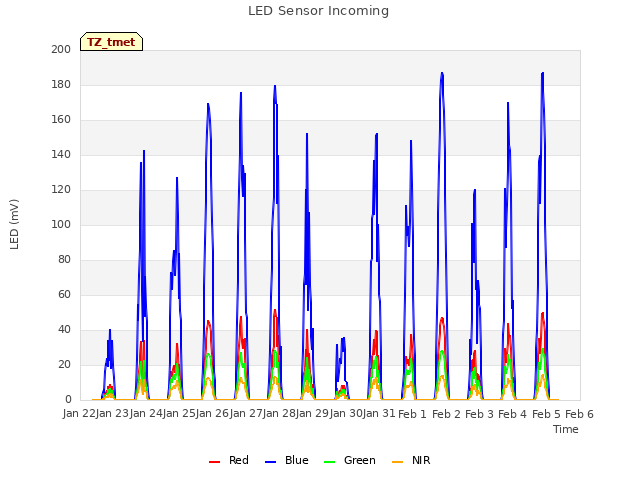The width and height of the screenshot is (640, 480).
Task: Click the Jan 24 x-axis date label
Action: pos(146,414)
